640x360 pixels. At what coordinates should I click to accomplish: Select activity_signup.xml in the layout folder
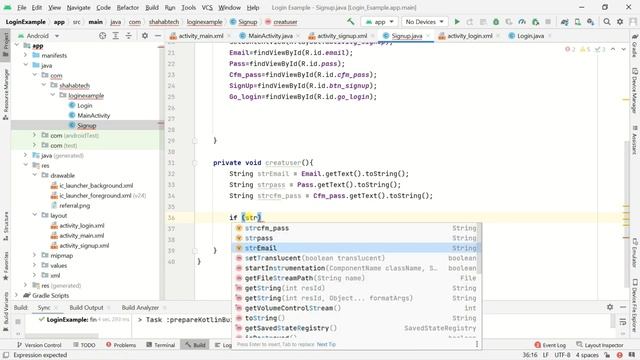pos(84,245)
